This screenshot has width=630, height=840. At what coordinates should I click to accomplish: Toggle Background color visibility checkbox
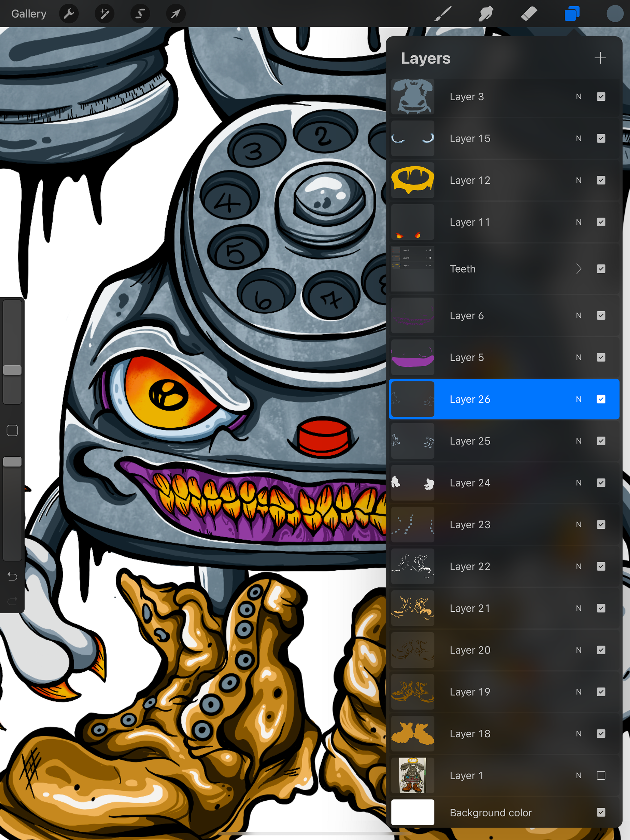point(601,812)
